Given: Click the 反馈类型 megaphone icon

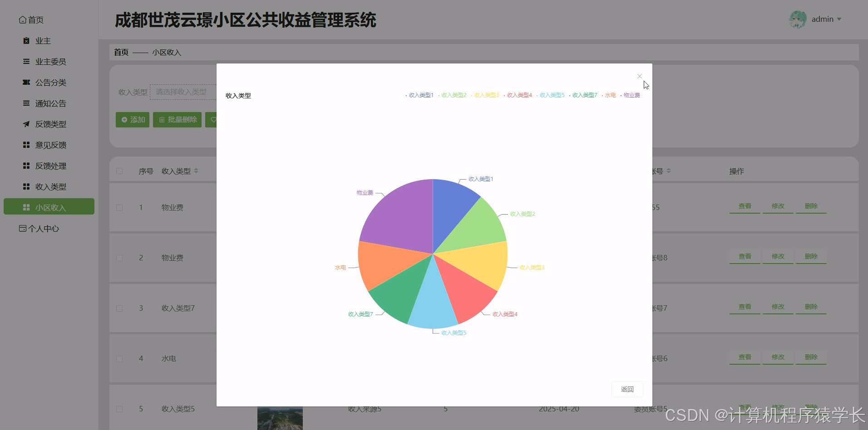Looking at the screenshot, I should point(26,124).
